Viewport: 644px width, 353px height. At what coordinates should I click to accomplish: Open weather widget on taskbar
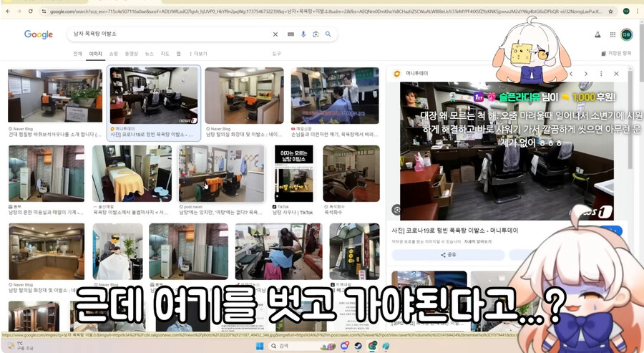click(20, 346)
